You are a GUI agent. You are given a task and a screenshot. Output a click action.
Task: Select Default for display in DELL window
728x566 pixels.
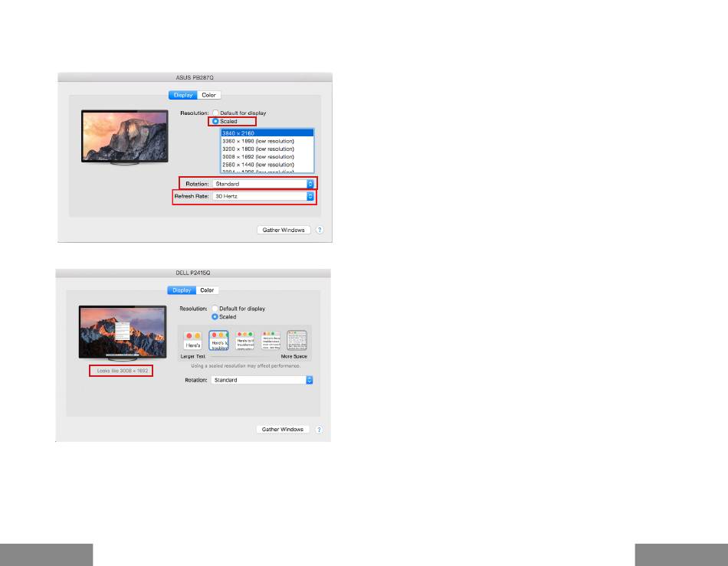pyautogui.click(x=215, y=309)
